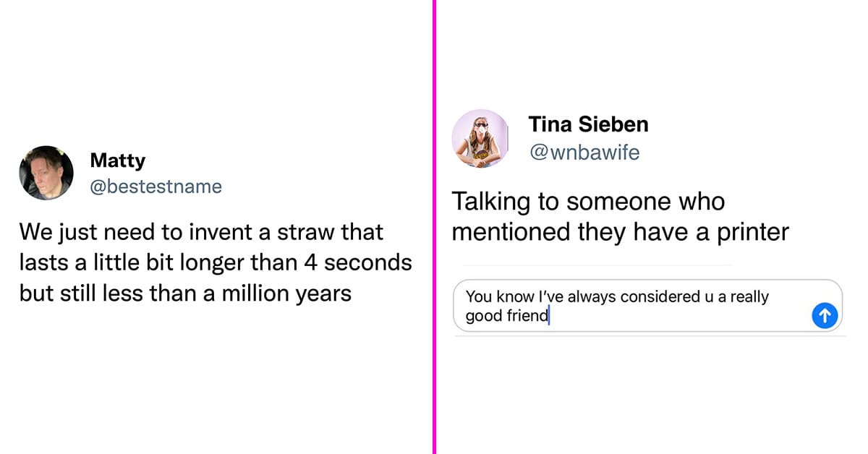Click the magenta vertical divider line
This screenshot has width=868, height=454.
pyautogui.click(x=435, y=227)
